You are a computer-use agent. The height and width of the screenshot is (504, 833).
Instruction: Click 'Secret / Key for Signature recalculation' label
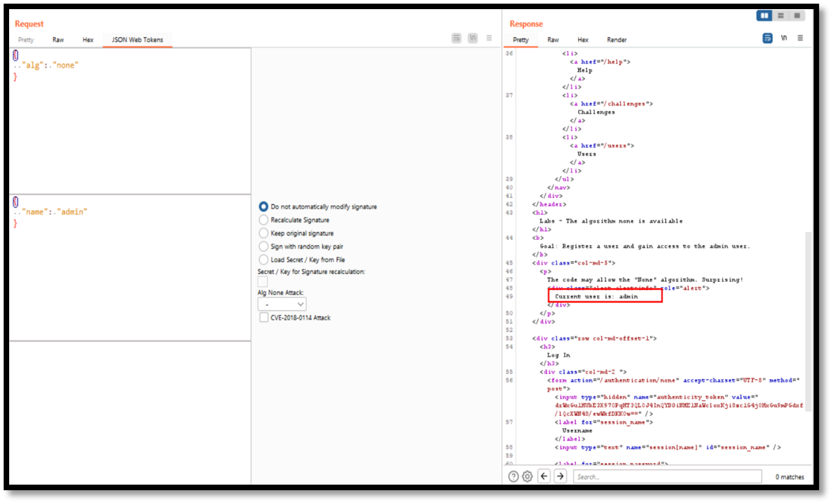(311, 271)
